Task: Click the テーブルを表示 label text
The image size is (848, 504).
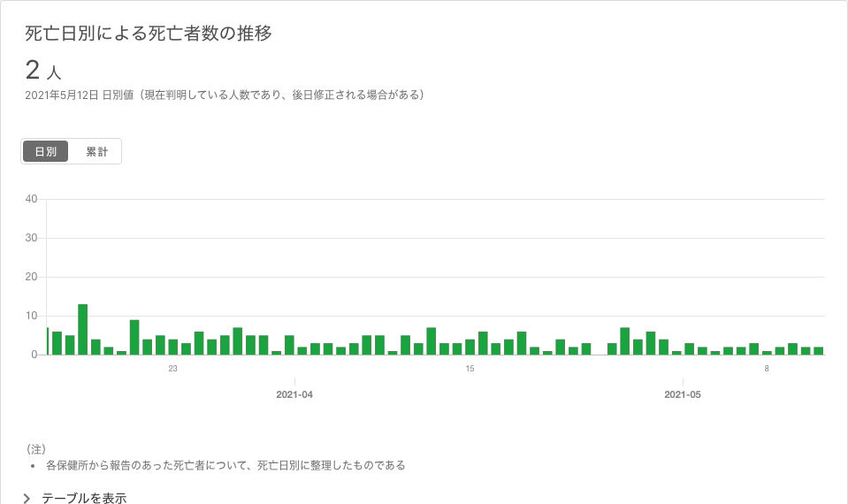Action: 84,498
